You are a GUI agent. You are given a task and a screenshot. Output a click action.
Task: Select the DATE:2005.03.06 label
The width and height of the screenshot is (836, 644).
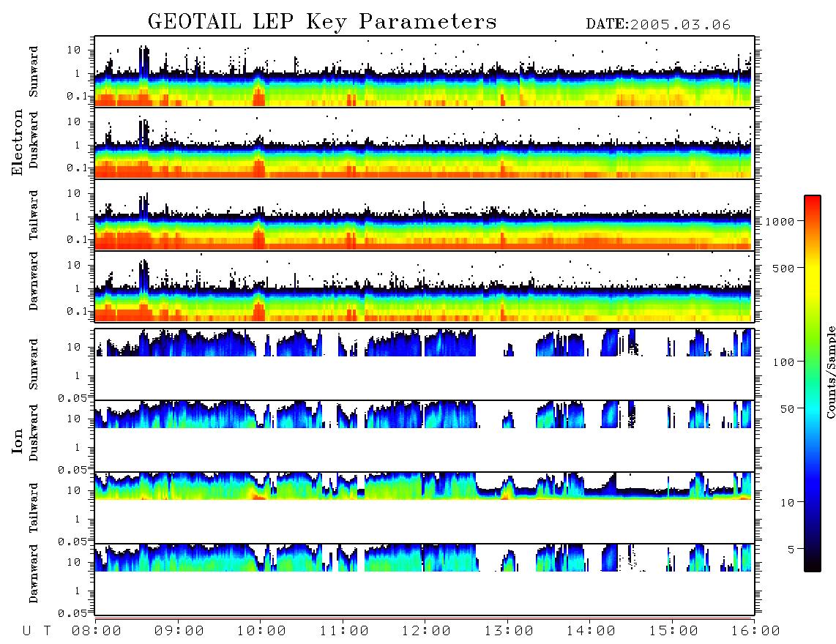pos(658,25)
